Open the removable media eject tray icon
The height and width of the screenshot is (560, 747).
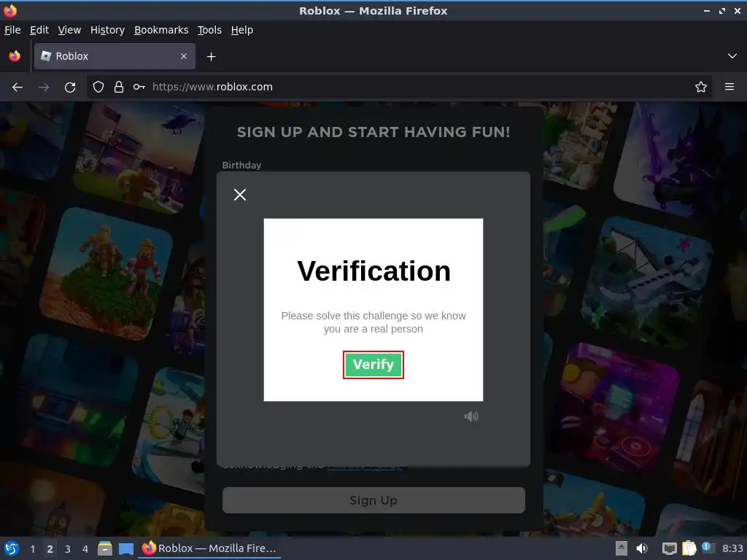tap(622, 548)
